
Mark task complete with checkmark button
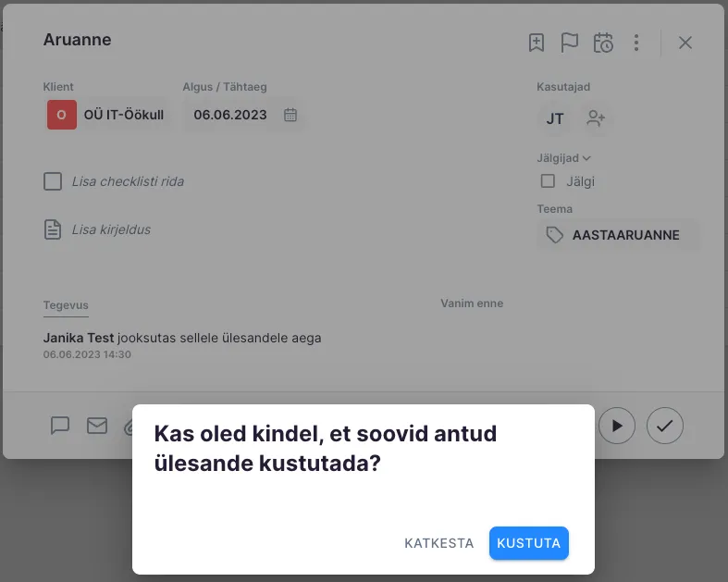click(664, 426)
